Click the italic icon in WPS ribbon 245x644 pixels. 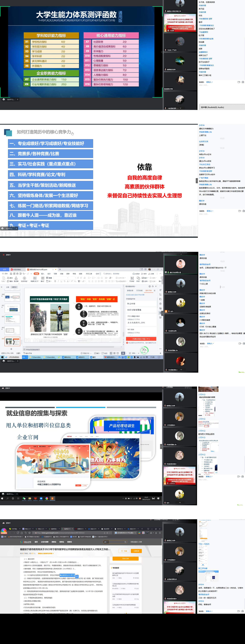[x=58, y=281]
